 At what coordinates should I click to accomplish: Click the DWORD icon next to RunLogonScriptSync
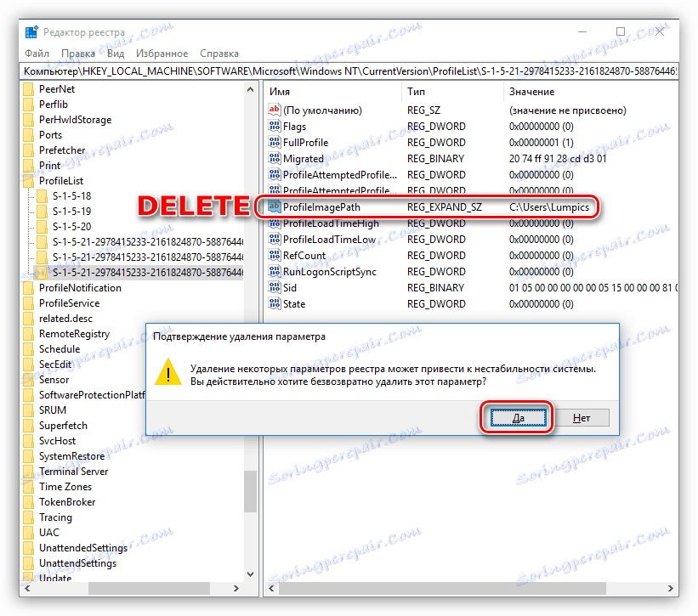point(275,271)
